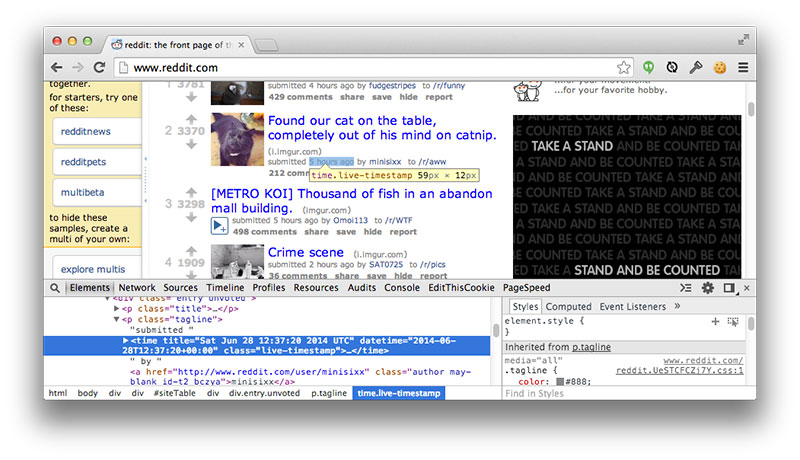Downvote the METRO KOI post
Screen dimensions: 800x460
tap(191, 217)
